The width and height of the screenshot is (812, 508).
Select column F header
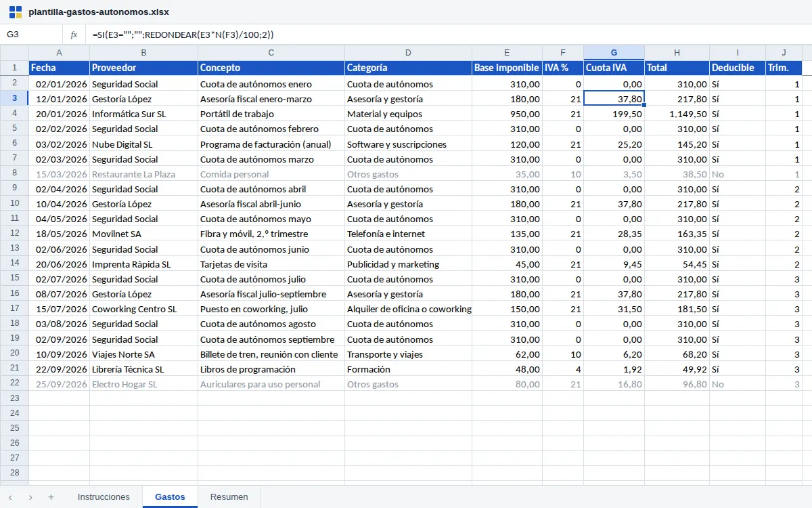tap(563, 53)
